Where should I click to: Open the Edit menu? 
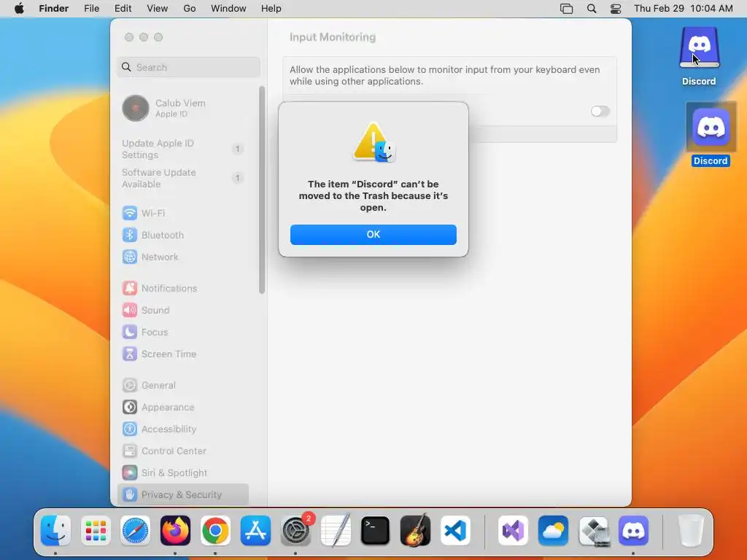coord(123,9)
